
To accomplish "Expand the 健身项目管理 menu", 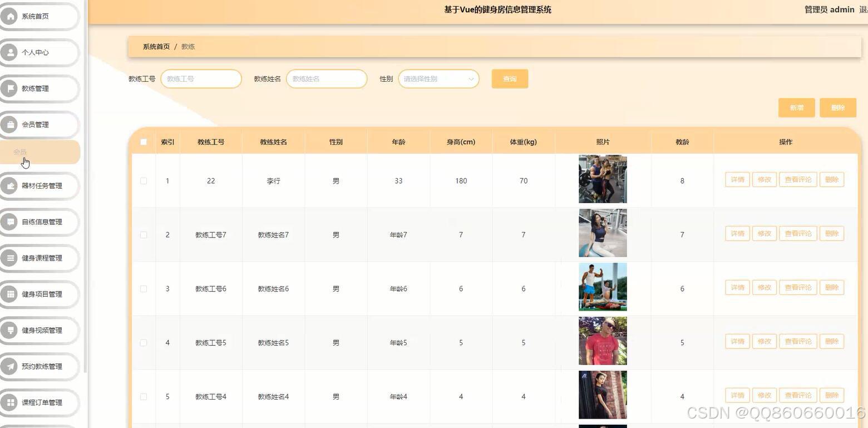I will (x=39, y=294).
